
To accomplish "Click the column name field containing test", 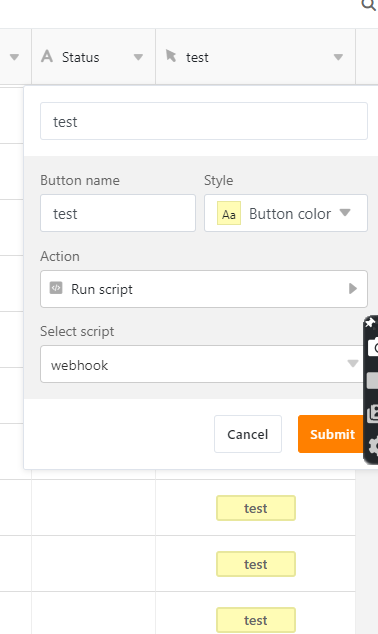I will pyautogui.click(x=204, y=121).
